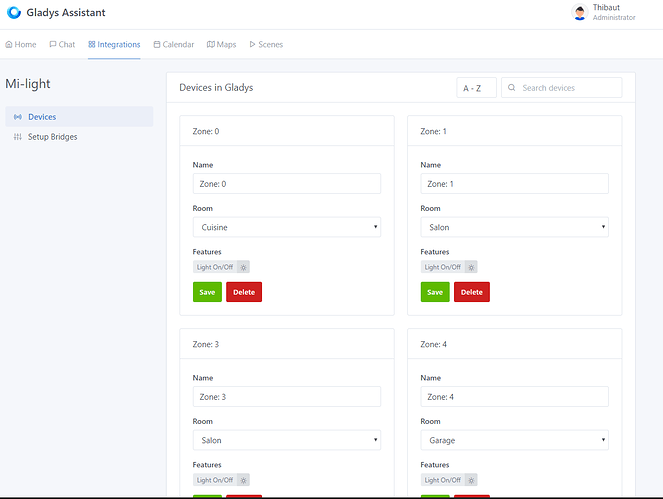Open the Scenes tab
663x499 pixels.
266,44
